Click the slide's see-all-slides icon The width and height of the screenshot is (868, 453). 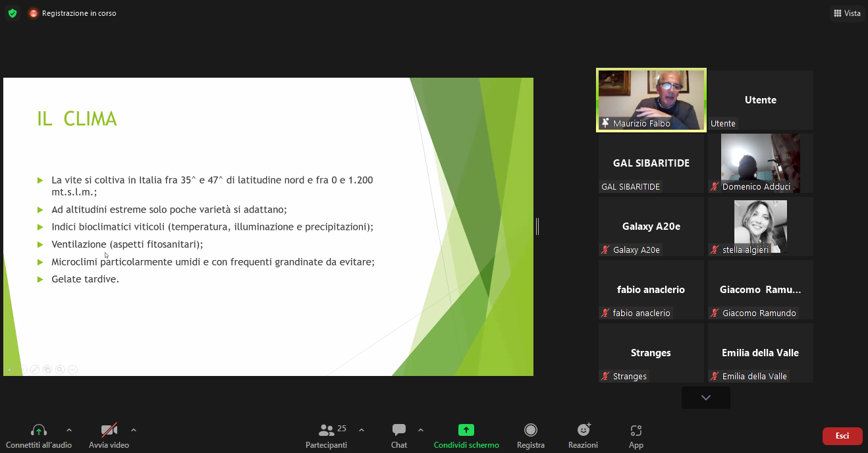click(47, 369)
